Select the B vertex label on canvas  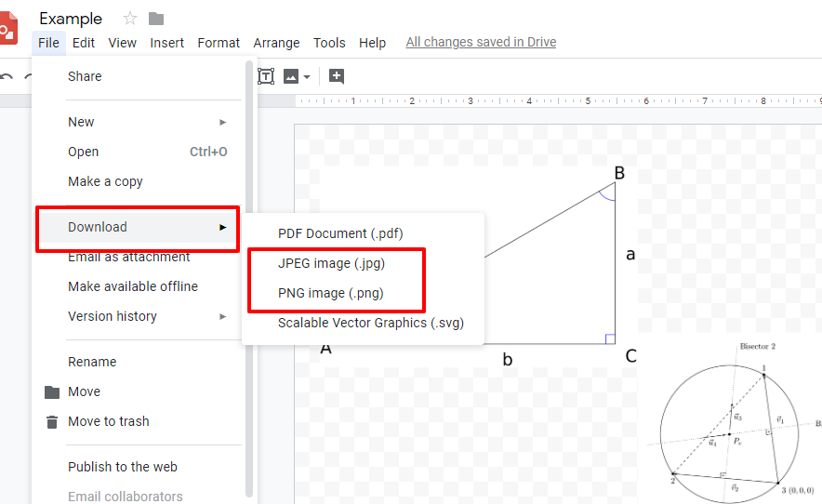click(x=619, y=173)
